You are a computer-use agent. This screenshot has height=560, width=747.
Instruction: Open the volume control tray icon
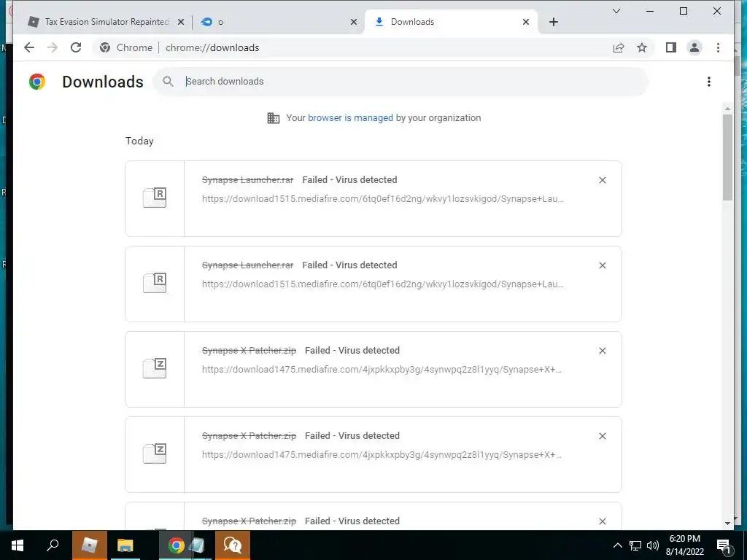pos(653,545)
